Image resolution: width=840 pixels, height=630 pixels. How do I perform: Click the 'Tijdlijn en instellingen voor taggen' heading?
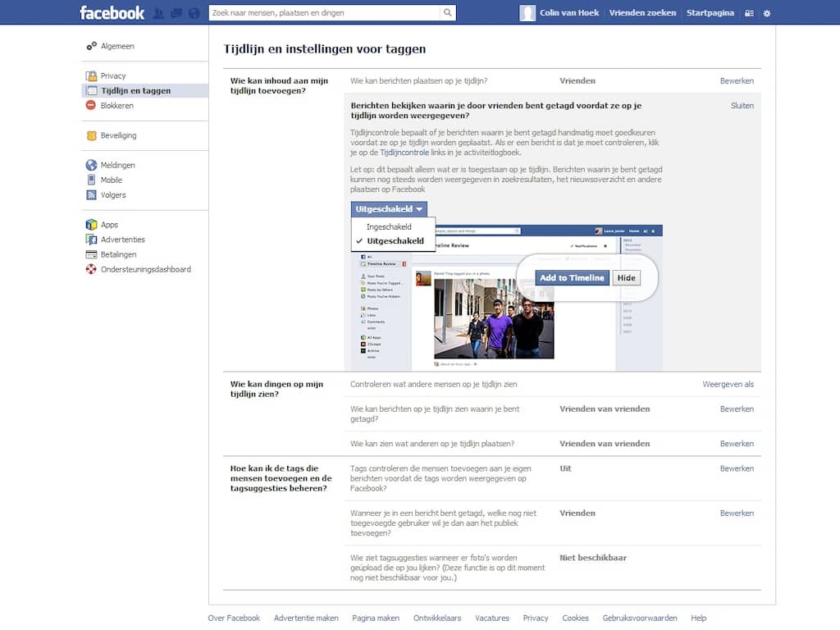coord(325,48)
